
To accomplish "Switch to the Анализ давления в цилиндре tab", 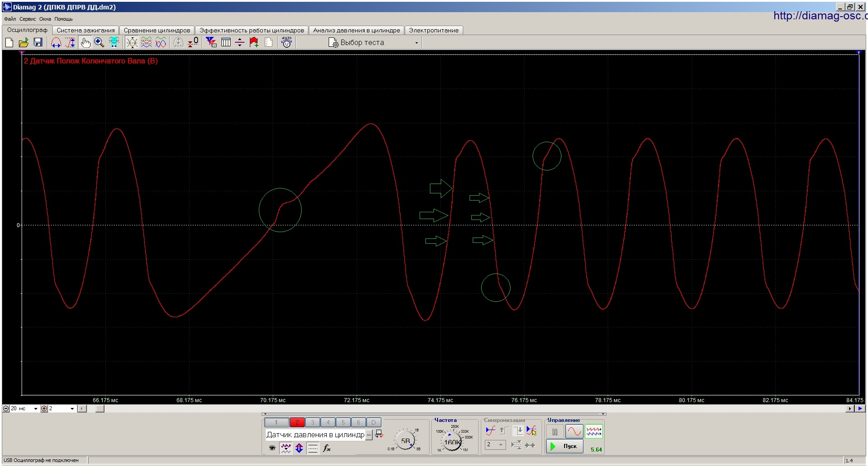I will (x=357, y=30).
